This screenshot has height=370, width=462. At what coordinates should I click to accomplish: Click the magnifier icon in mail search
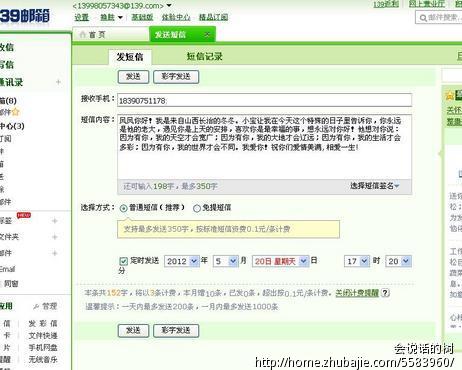423,18
